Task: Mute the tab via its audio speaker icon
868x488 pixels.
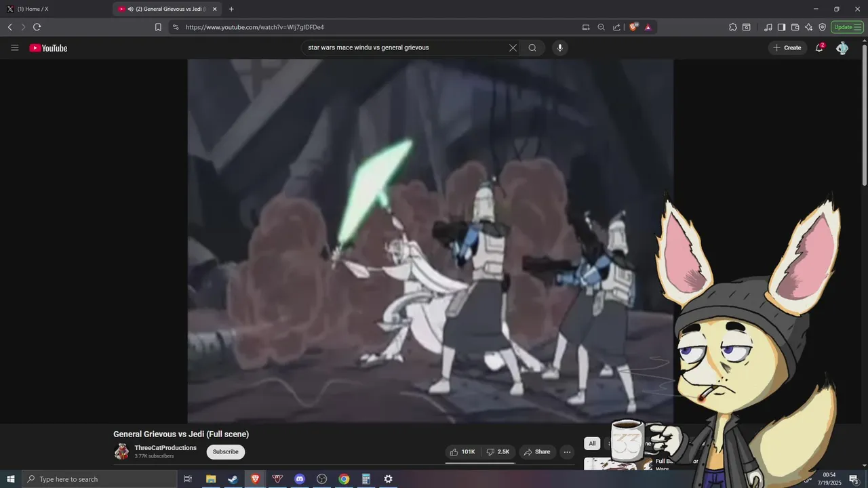Action: click(x=130, y=9)
